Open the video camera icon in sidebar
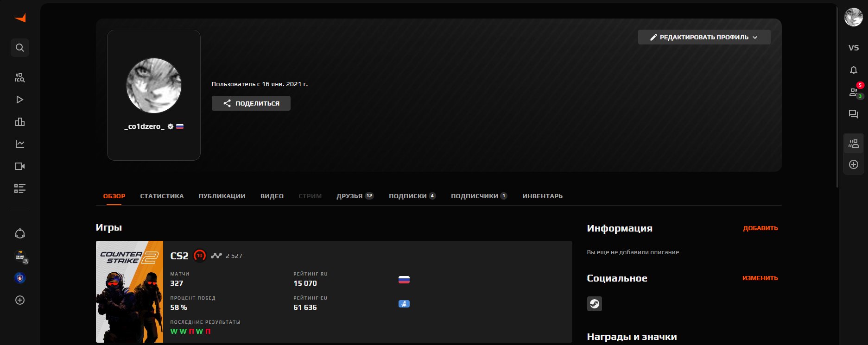Screen dimensions: 868x345 coord(20,166)
